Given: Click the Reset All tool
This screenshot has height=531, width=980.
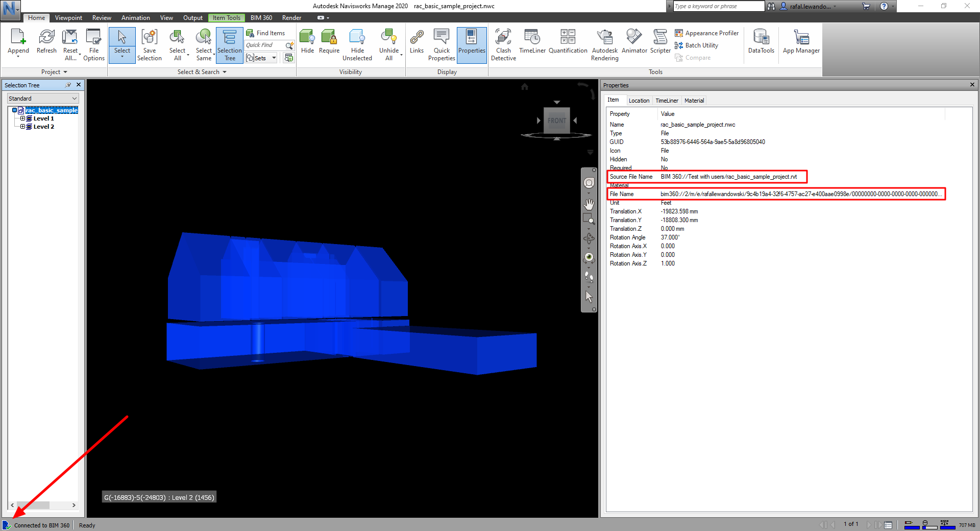Looking at the screenshot, I should click(x=70, y=45).
